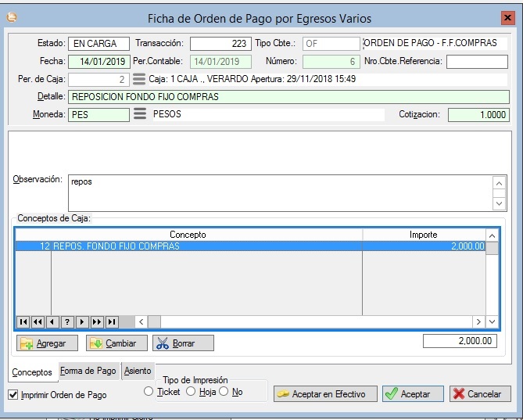Confirm with the green Aceptar button
Screen dimensions: 523x420
pos(413,394)
